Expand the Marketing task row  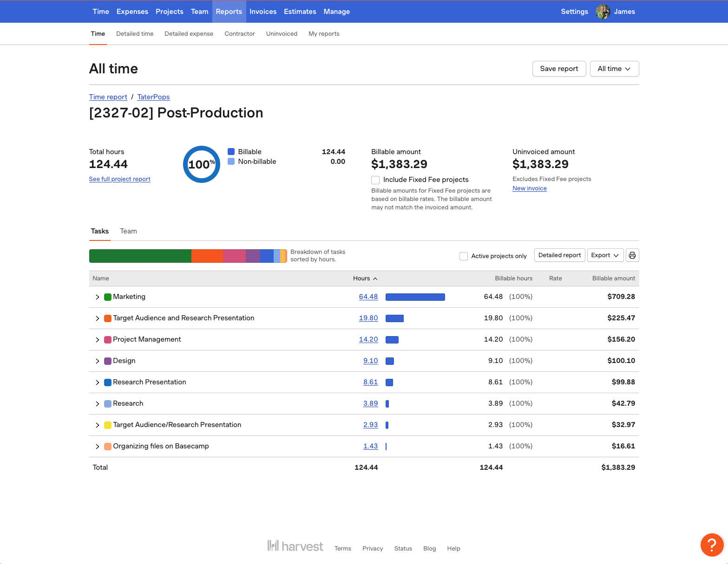[97, 297]
